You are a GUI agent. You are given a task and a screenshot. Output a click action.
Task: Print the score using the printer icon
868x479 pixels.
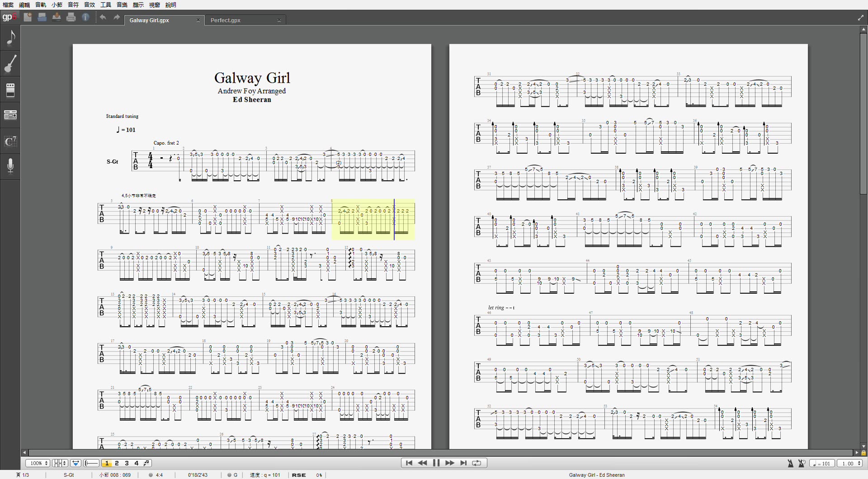click(71, 17)
